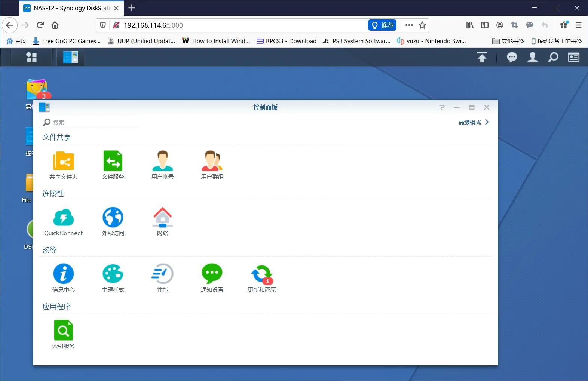This screenshot has height=381, width=588.
Task: Click the browser address bar URL
Action: pos(153,25)
